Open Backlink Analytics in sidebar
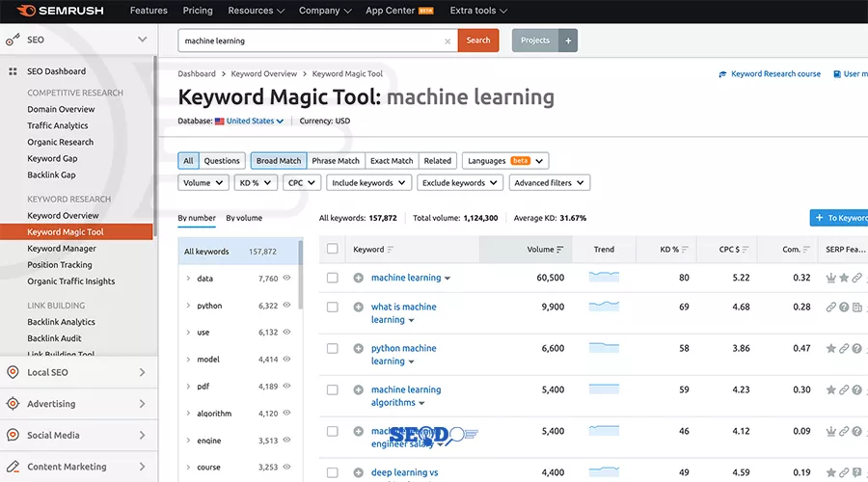The width and height of the screenshot is (868, 482). (x=61, y=322)
